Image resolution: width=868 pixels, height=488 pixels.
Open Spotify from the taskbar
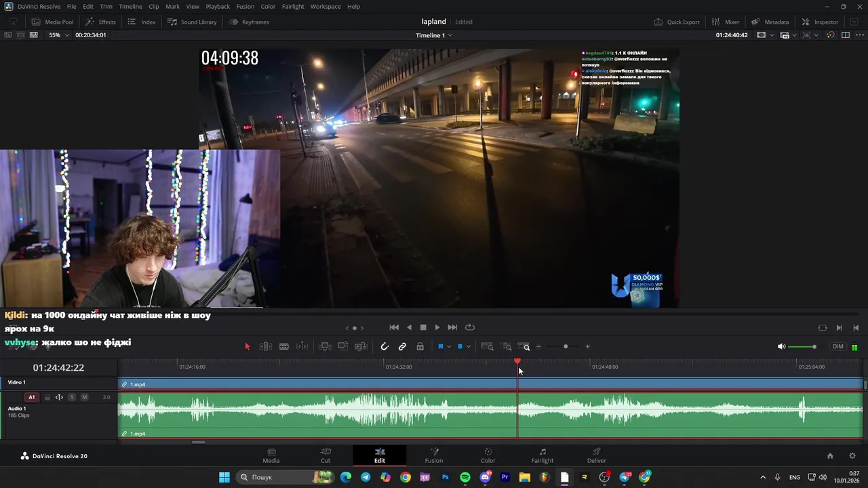pyautogui.click(x=465, y=477)
